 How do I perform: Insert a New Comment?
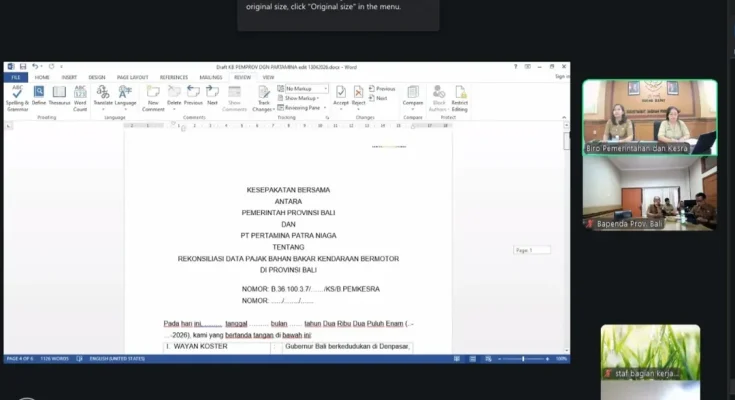click(153, 95)
